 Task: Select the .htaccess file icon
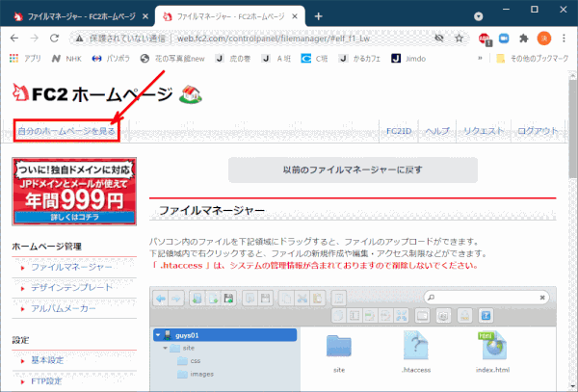point(416,346)
